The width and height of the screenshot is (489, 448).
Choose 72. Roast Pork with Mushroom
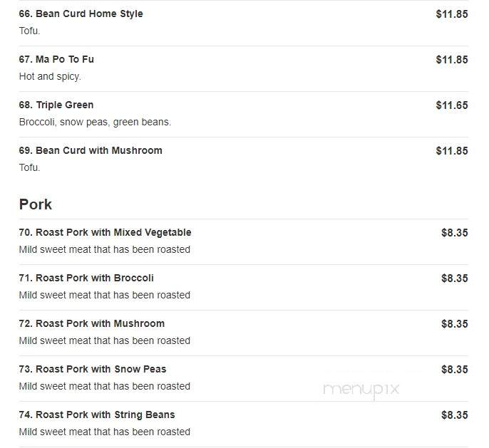pyautogui.click(x=92, y=323)
